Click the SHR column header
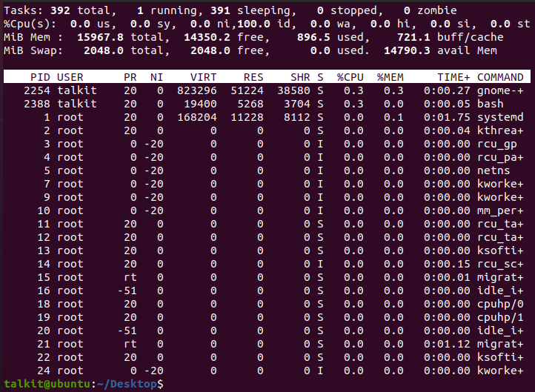 point(300,77)
